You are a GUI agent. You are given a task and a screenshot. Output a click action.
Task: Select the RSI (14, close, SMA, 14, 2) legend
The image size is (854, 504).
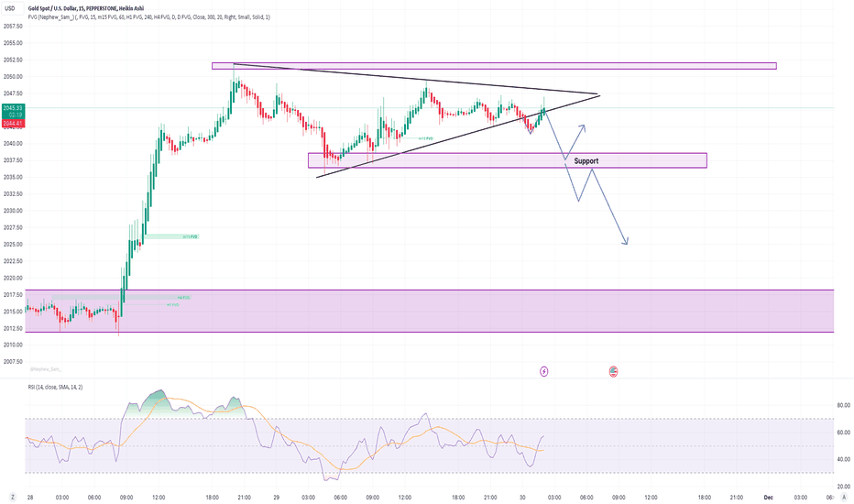pos(56,387)
